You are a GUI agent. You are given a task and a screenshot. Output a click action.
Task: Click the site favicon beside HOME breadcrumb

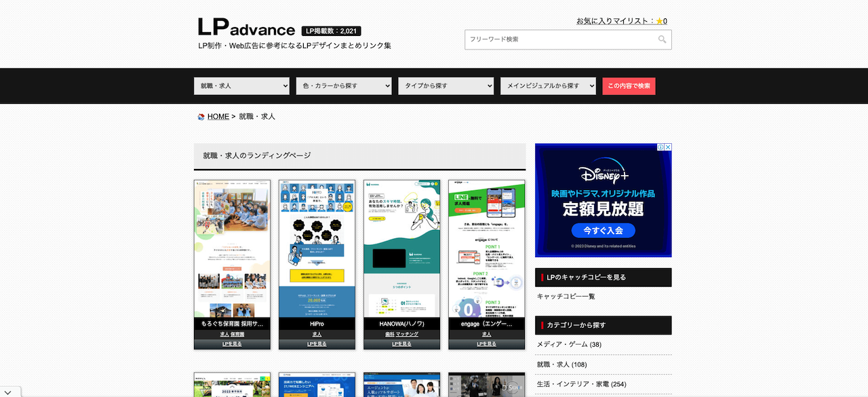(201, 116)
